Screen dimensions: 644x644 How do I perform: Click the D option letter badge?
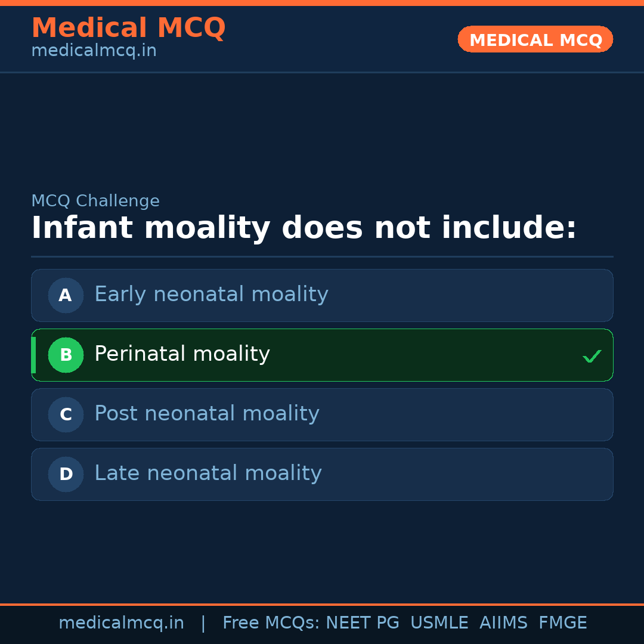click(66, 474)
